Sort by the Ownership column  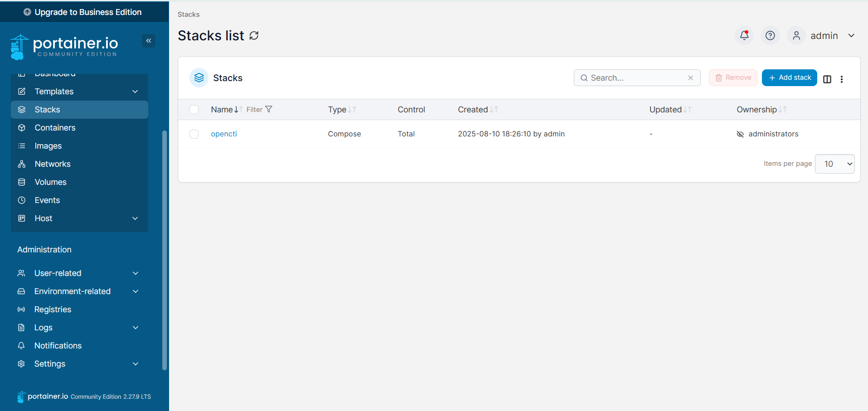click(x=783, y=110)
